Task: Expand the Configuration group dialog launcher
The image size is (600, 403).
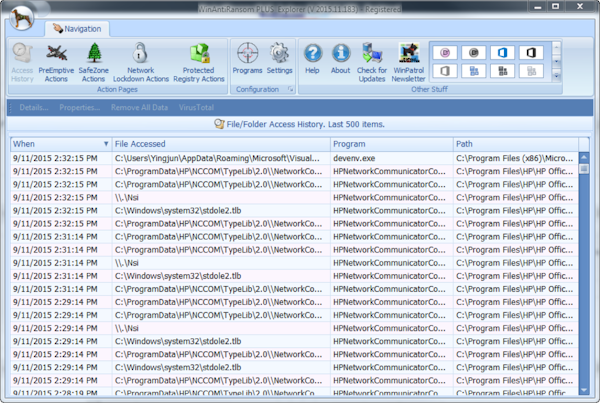Action: (291, 90)
